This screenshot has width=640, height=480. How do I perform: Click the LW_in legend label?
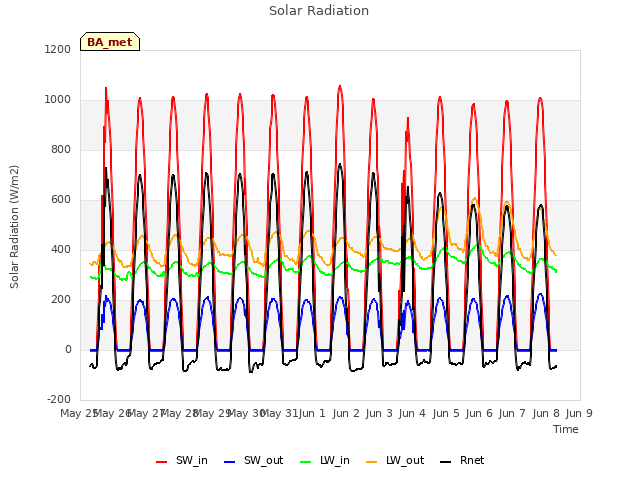335,461
